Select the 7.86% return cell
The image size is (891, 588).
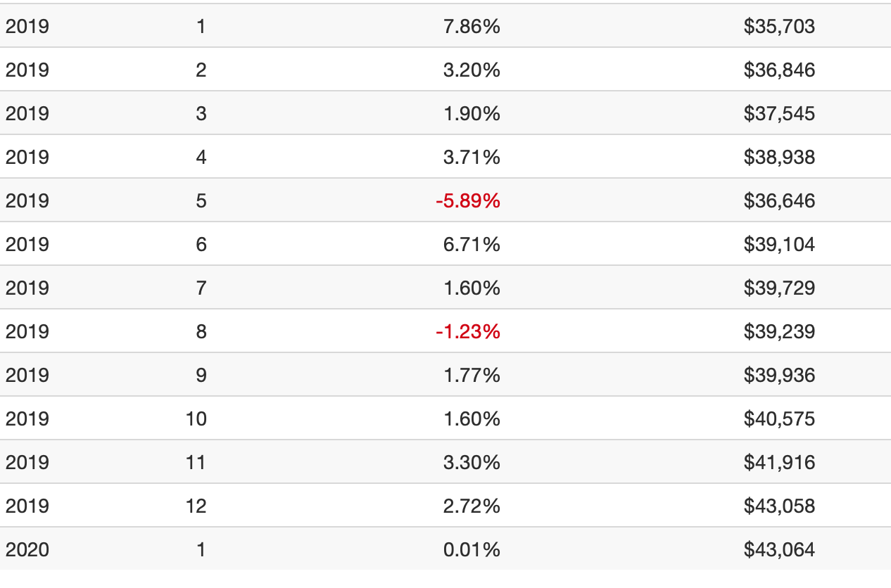472,26
